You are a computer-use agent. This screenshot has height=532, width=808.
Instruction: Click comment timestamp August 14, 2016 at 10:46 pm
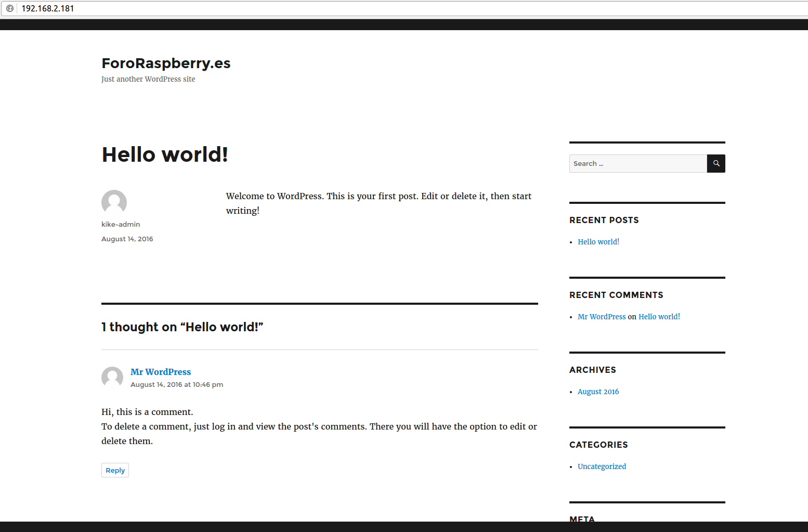[x=177, y=385]
